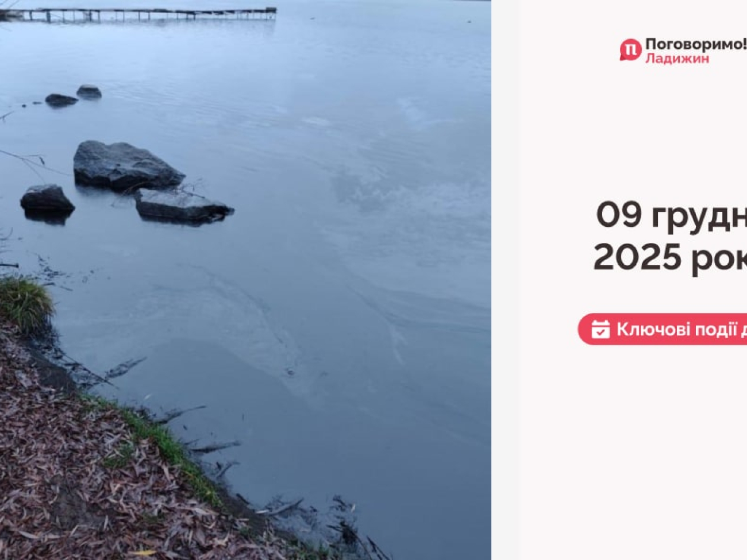Click the two distant small rocks
747x560 pixels.
pyautogui.click(x=74, y=96)
